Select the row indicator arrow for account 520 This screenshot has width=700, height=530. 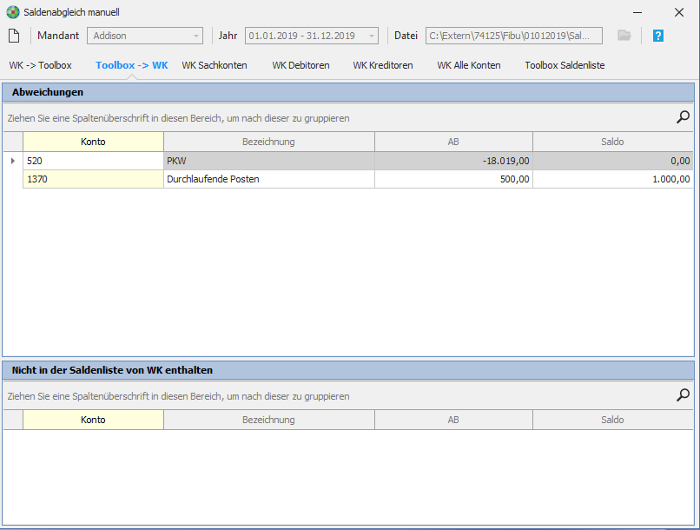click(13, 161)
